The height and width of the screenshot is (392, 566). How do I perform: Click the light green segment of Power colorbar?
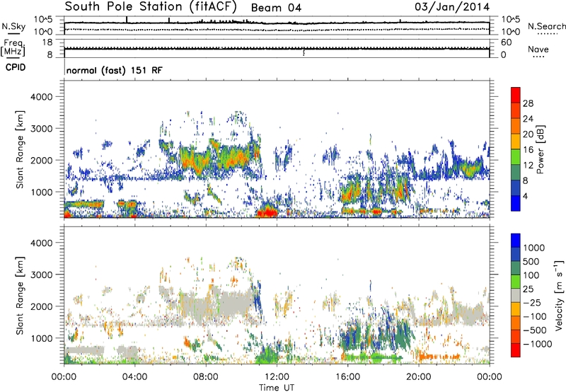(x=516, y=157)
